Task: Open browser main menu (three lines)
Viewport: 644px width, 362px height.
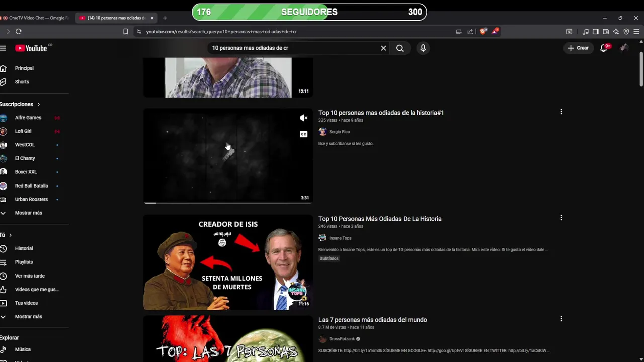Action: tap(636, 31)
